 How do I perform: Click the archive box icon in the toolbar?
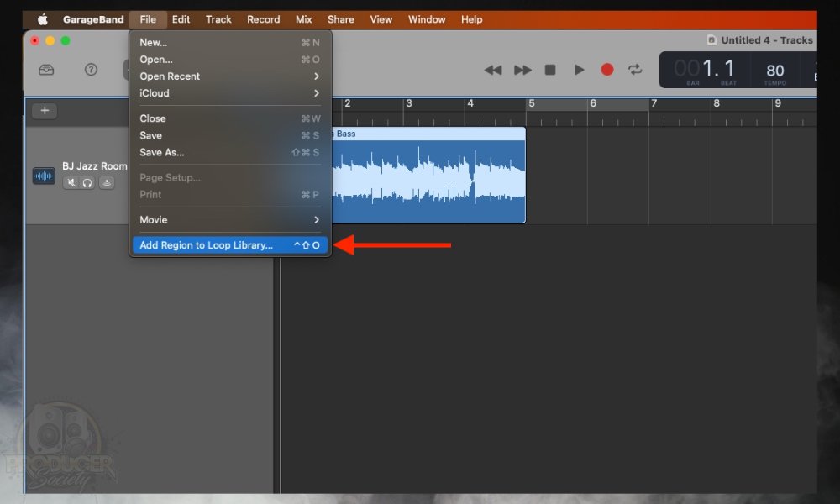(x=46, y=70)
